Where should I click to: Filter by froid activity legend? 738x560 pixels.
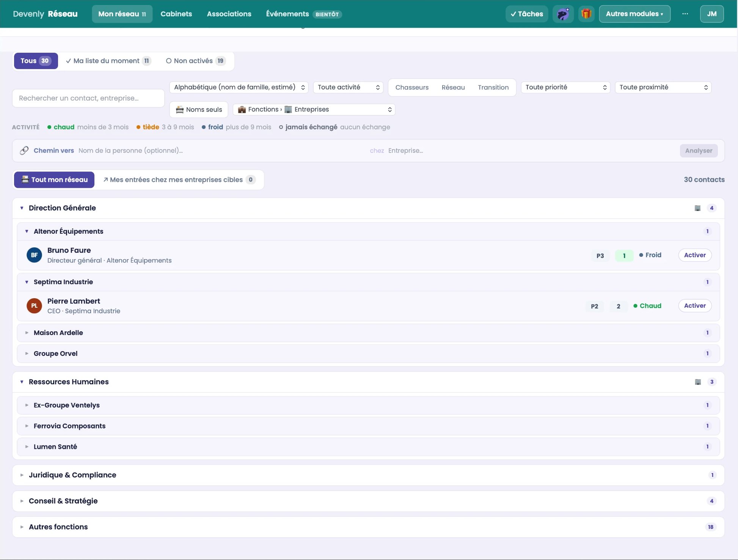click(x=236, y=127)
